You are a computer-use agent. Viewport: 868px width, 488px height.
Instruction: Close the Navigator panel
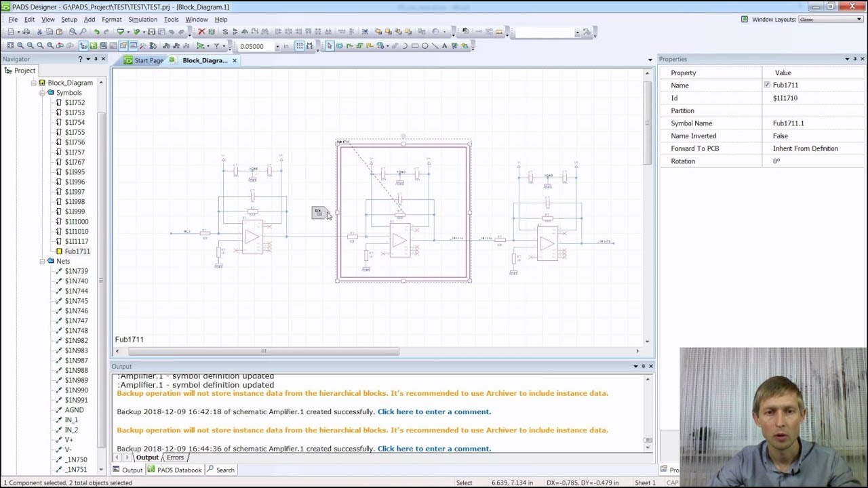[103, 59]
